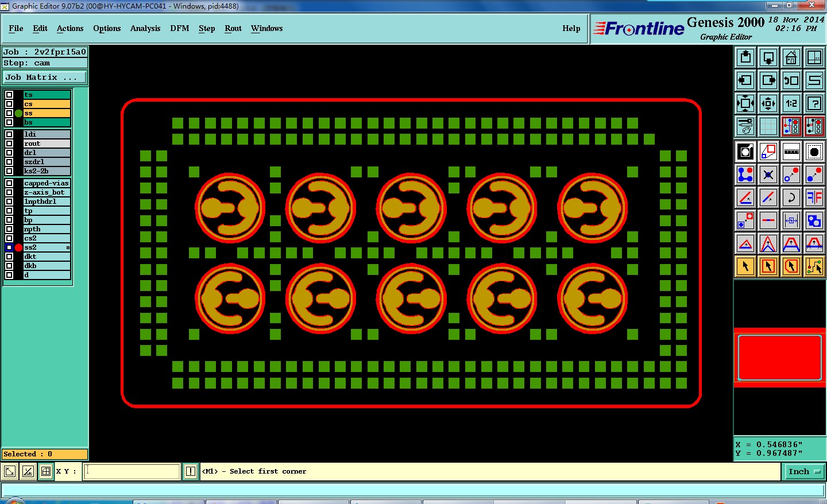Toggle the ts layer checkbox
Viewport: 827px width, 504px height.
click(9, 95)
